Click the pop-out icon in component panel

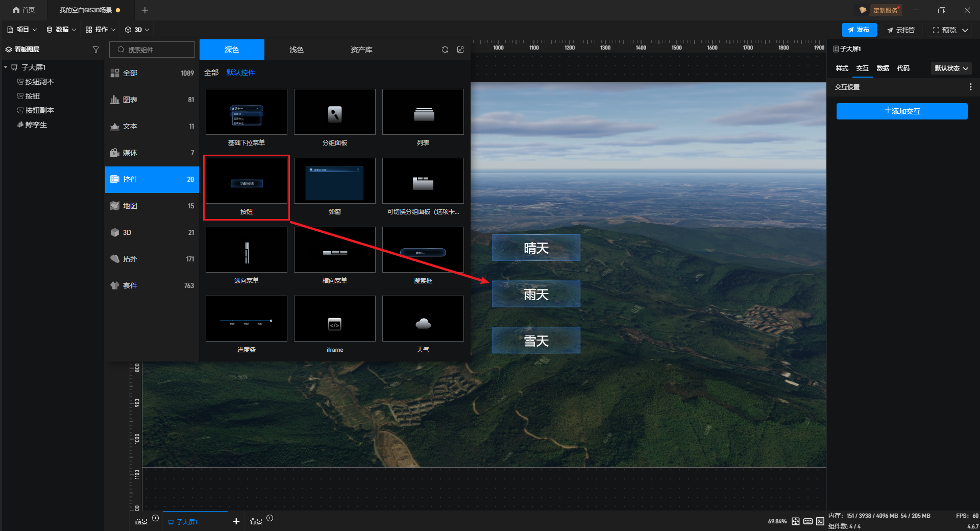(x=460, y=50)
